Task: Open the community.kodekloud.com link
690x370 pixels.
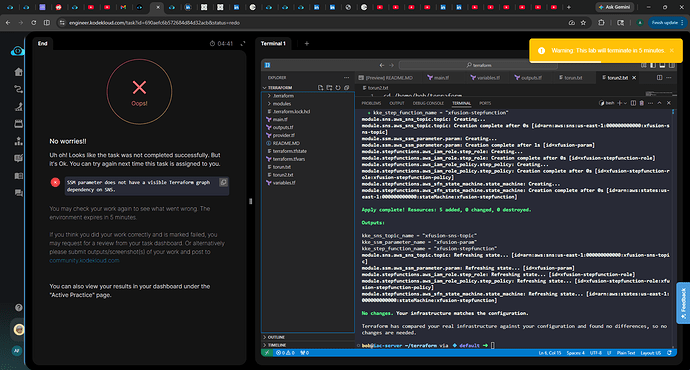Action: 84,260
